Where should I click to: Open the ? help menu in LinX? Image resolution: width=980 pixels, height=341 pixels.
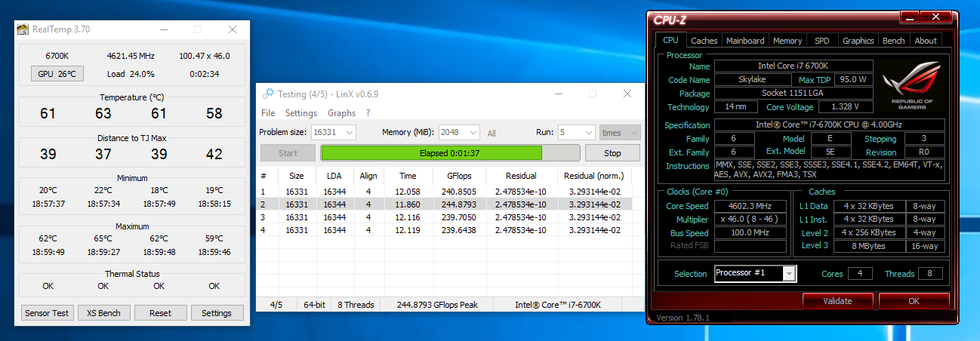tap(368, 113)
